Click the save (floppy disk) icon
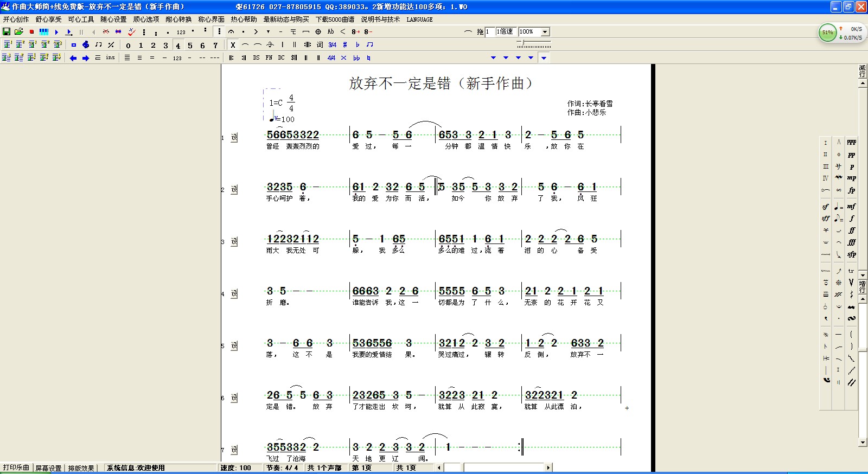 (x=7, y=32)
